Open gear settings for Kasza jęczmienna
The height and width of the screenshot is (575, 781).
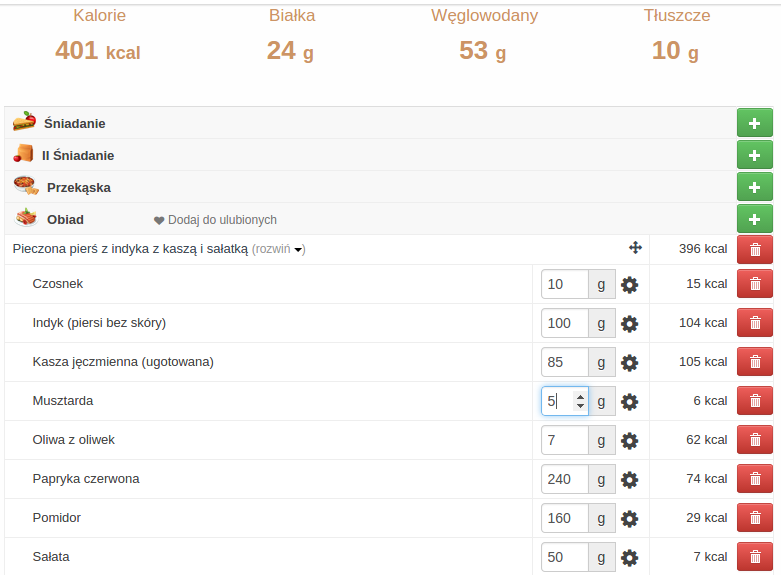[x=629, y=363]
